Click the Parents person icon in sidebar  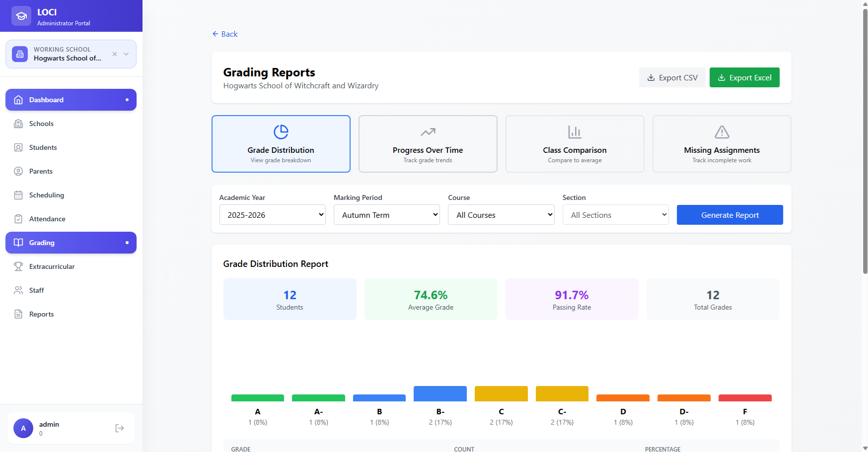coord(18,171)
